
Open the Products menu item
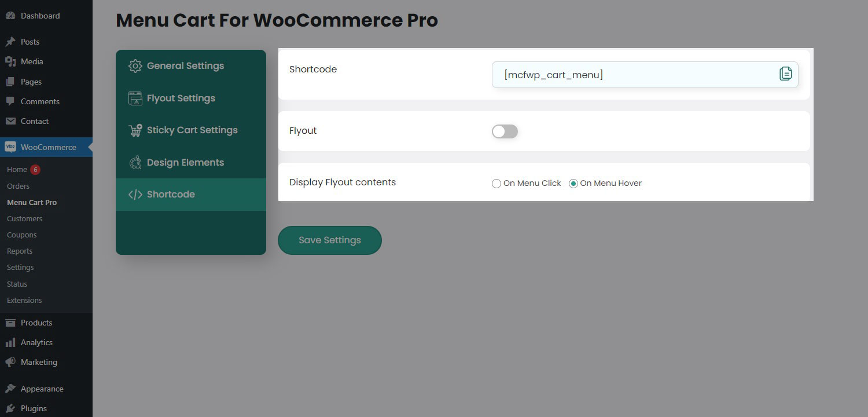(x=46, y=323)
